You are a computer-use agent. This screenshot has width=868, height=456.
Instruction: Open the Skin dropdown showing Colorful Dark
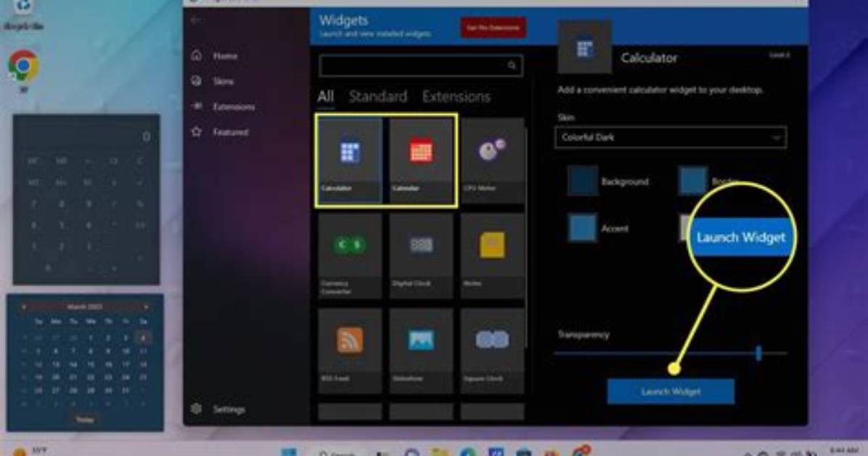(x=671, y=137)
